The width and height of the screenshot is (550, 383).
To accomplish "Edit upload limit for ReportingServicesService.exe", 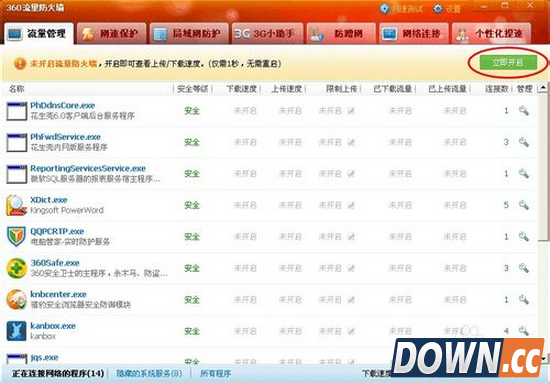I will [x=351, y=174].
